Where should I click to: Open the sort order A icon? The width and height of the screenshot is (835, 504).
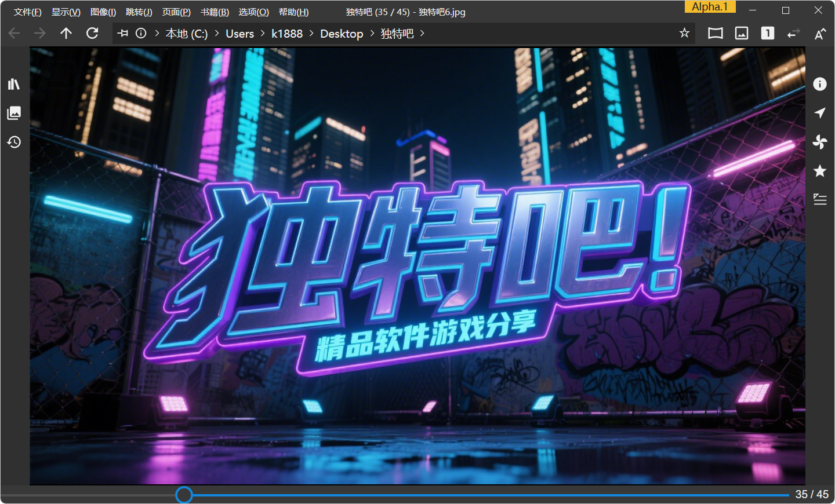pyautogui.click(x=819, y=34)
